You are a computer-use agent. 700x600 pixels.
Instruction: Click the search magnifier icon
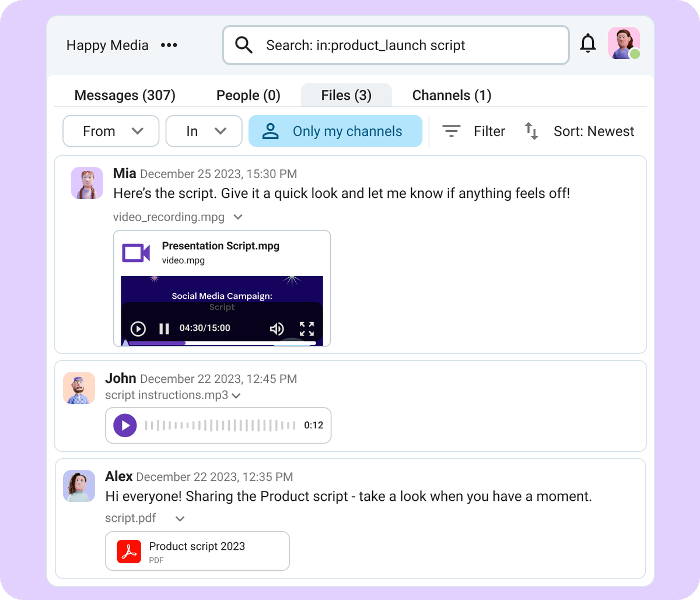point(243,44)
